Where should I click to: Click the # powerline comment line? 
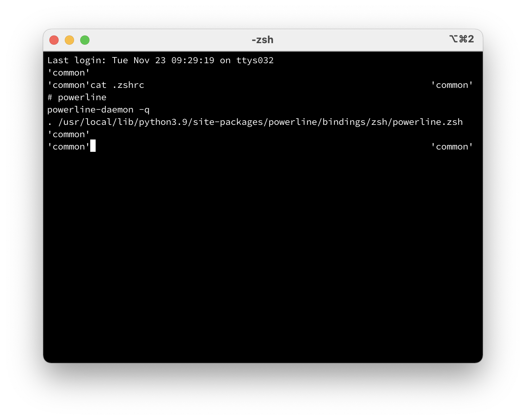[77, 97]
